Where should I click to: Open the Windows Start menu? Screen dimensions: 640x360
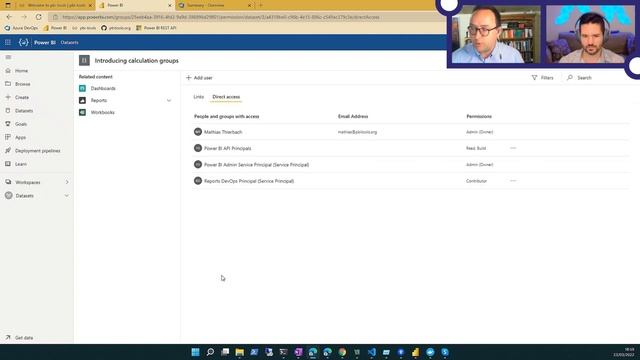[x=196, y=352]
